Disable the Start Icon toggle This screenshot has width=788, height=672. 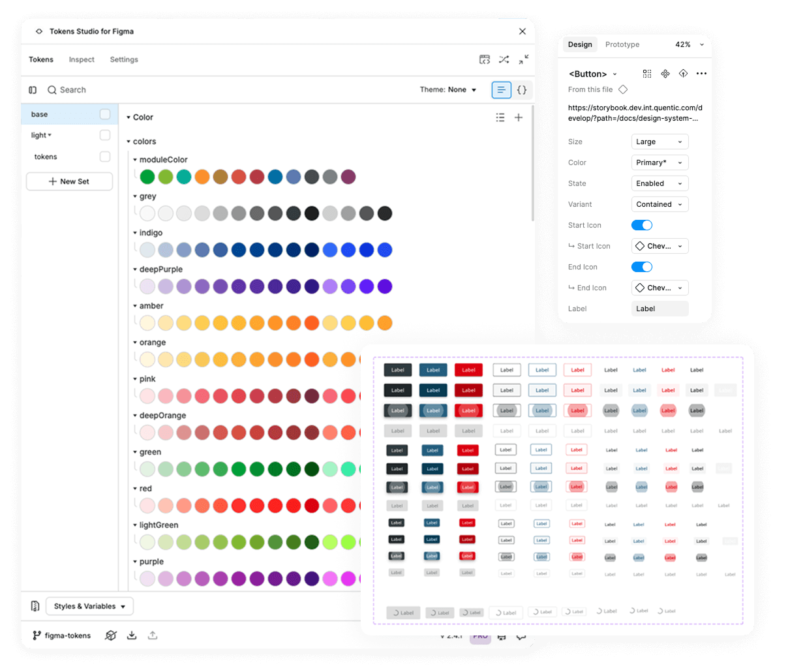click(641, 224)
